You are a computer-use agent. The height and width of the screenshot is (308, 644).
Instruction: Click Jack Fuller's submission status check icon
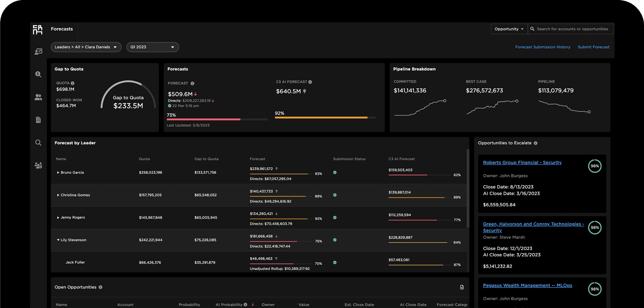coord(335,262)
